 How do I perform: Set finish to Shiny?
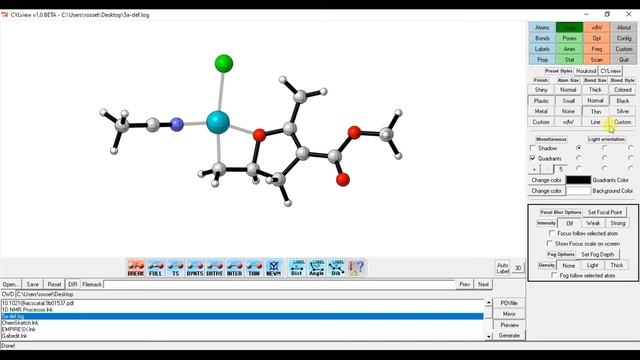541,90
